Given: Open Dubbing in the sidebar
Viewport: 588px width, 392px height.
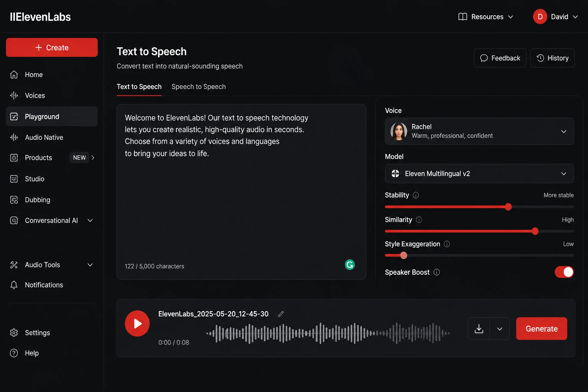Looking at the screenshot, I should point(52,200).
